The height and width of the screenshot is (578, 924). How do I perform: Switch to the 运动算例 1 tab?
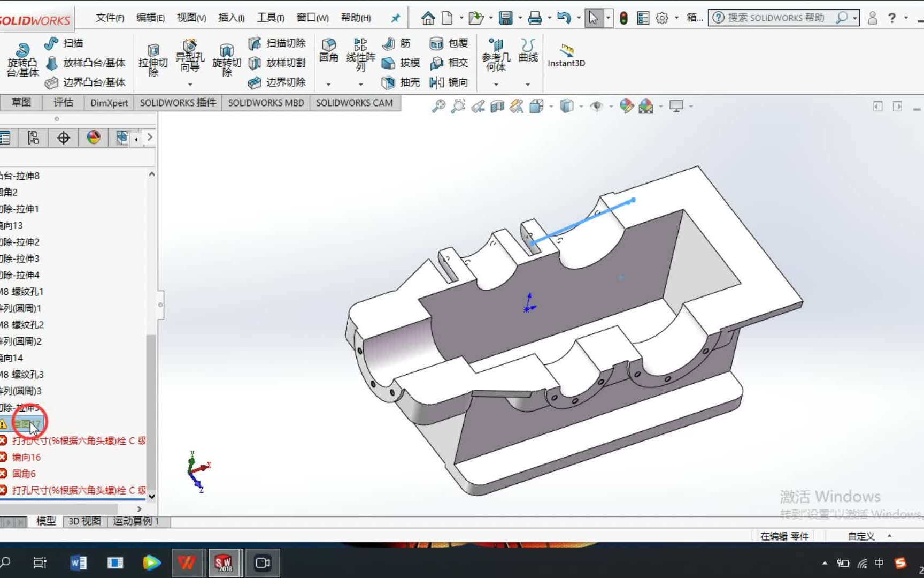pos(136,521)
